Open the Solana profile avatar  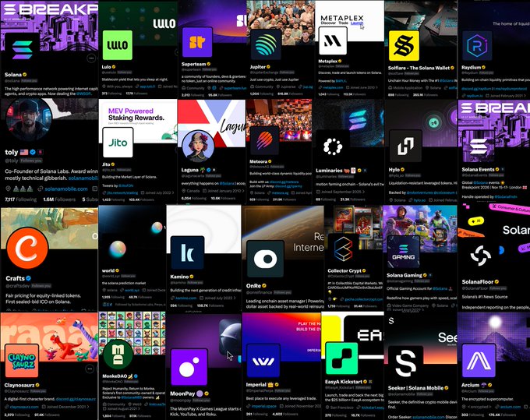tap(22, 50)
